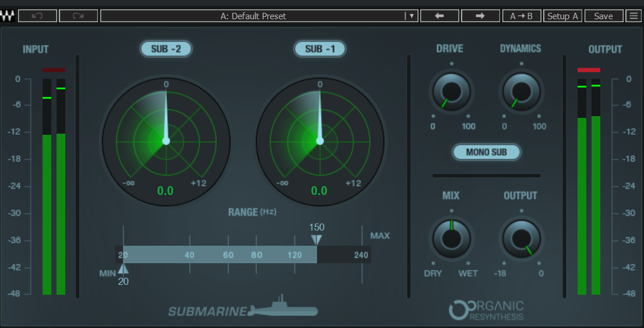Viewport: 644px width, 328px height.
Task: Click the SUB -1 radar gain dial
Action: (x=320, y=141)
